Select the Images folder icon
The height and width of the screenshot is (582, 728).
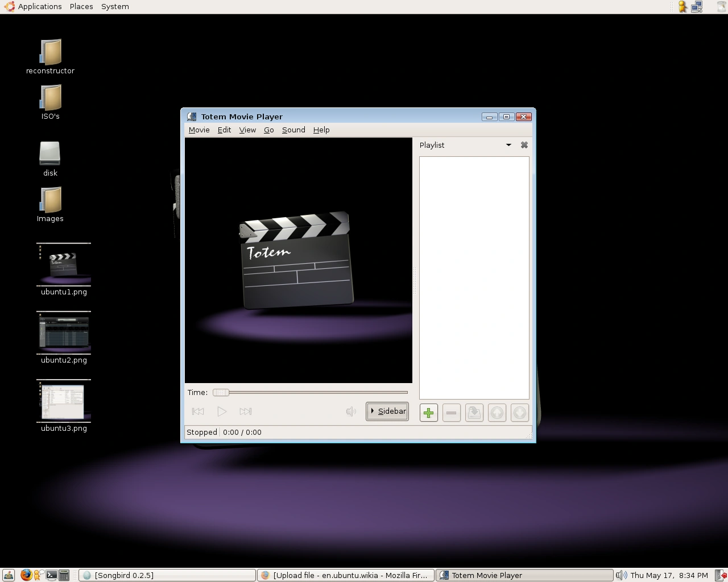(51, 205)
